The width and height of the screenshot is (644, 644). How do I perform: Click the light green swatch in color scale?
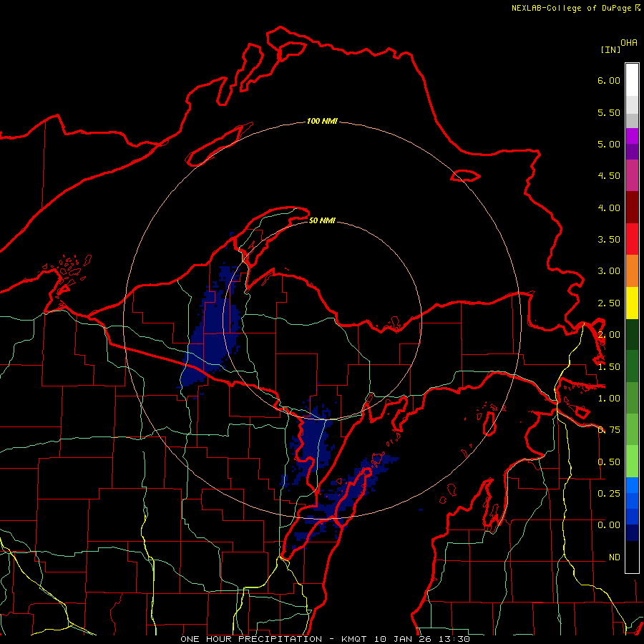(632, 462)
